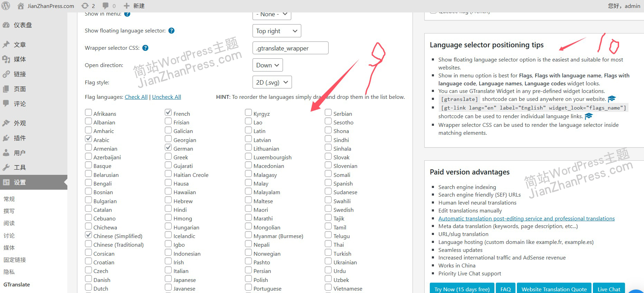Open the 外观 appearance menu
The image size is (644, 293).
pos(20,123)
